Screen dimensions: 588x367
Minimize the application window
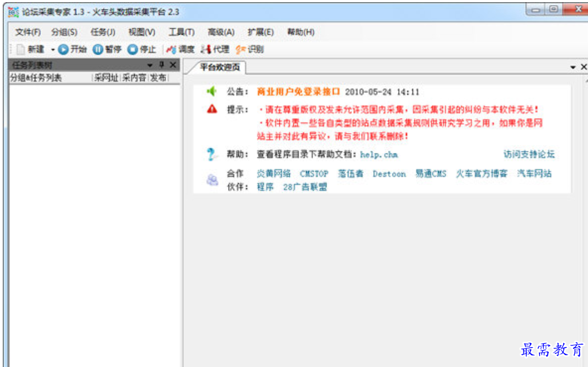click(x=536, y=10)
